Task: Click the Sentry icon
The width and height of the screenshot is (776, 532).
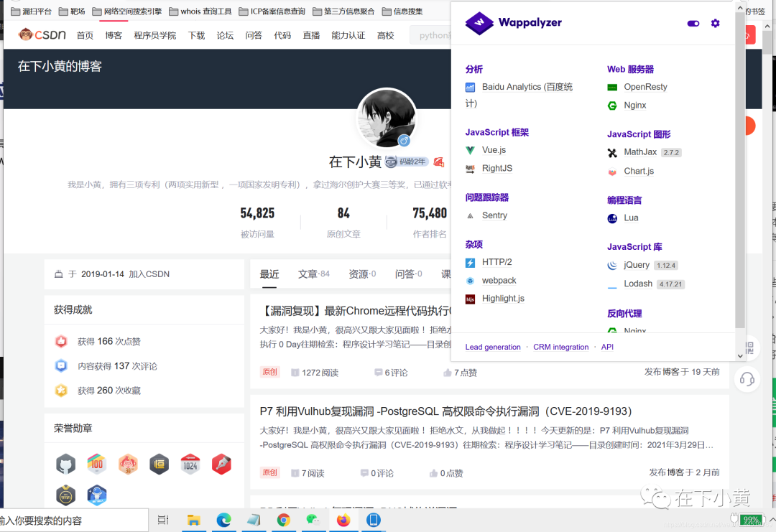Action: [470, 216]
